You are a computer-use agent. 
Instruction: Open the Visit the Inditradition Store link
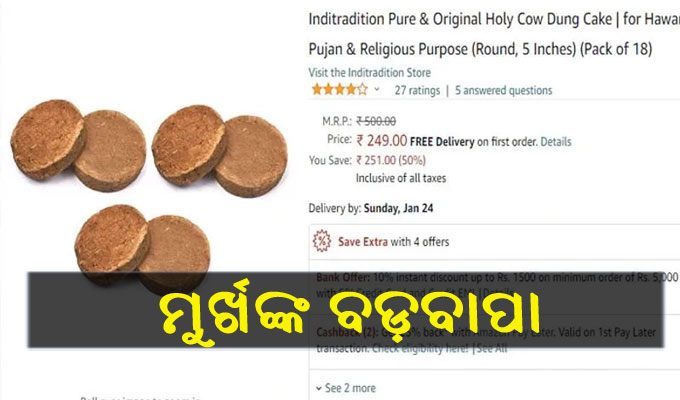click(369, 72)
